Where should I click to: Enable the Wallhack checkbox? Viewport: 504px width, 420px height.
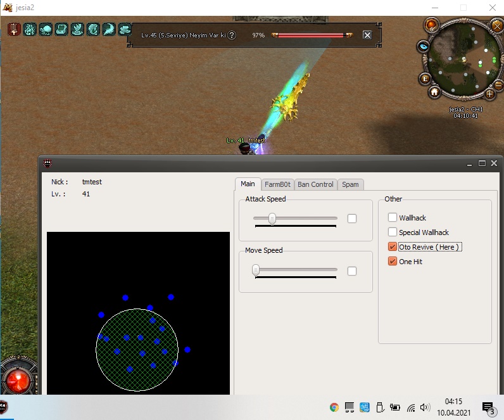393,217
